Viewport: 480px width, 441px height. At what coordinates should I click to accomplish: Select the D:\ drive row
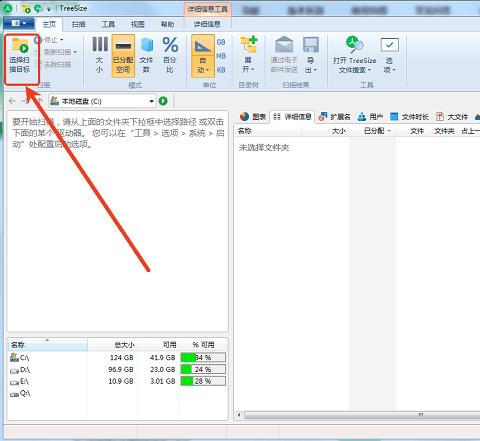coord(118,370)
